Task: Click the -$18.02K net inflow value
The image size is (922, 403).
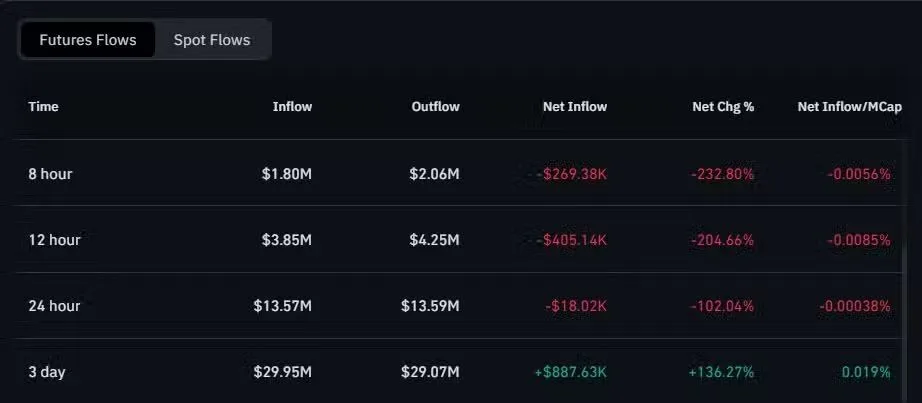Action: pyautogui.click(x=575, y=306)
